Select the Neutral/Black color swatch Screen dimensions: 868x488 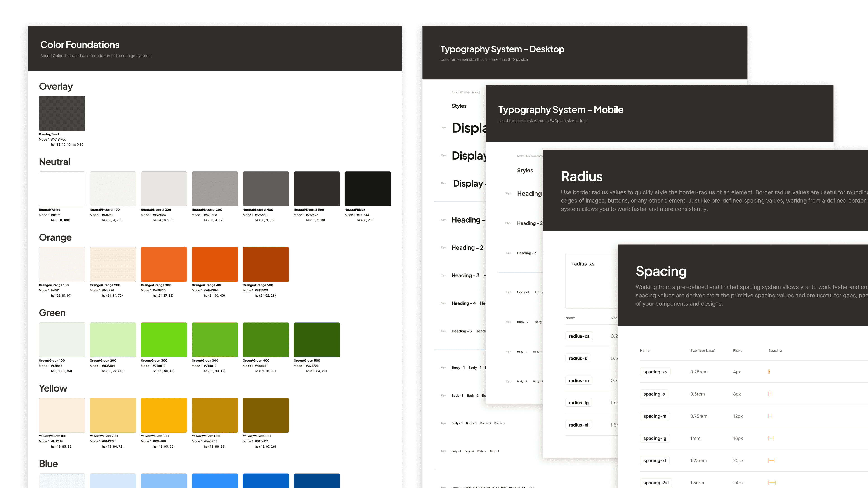coord(368,189)
